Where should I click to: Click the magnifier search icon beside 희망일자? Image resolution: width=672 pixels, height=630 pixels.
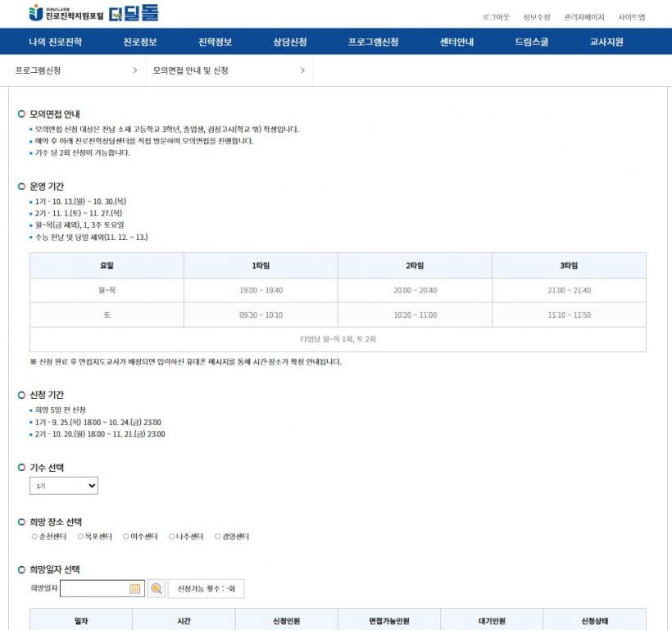[157, 588]
